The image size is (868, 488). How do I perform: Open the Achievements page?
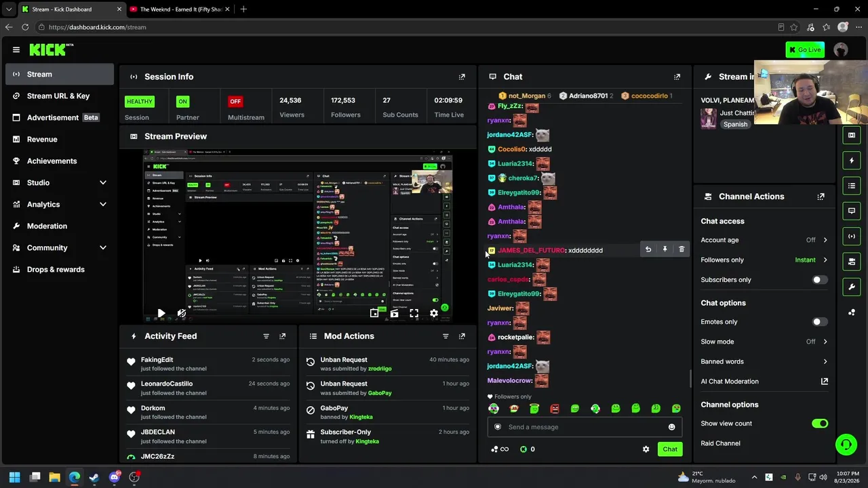coord(60,161)
